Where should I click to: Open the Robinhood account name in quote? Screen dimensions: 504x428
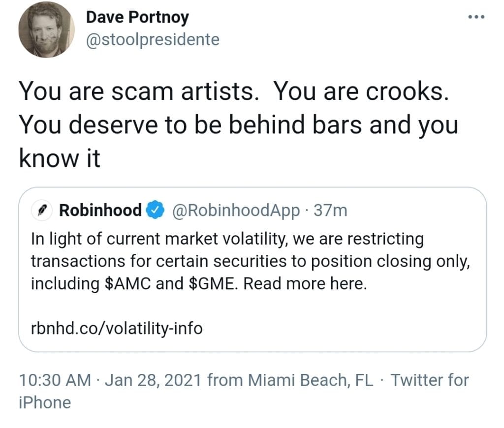tap(100, 210)
